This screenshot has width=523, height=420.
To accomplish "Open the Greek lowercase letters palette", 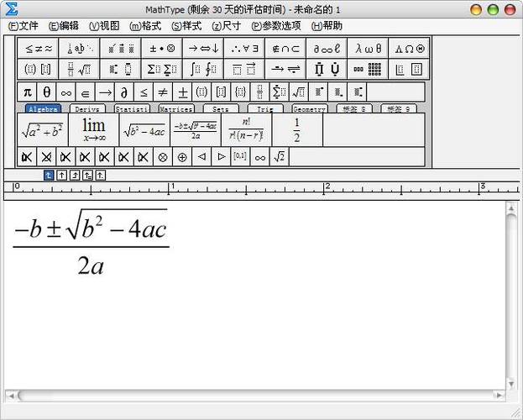I will pyautogui.click(x=368, y=49).
